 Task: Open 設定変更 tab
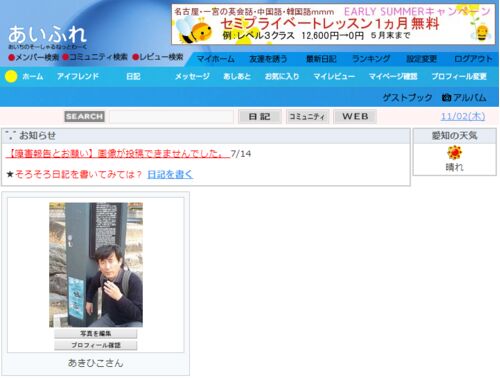[x=421, y=59]
